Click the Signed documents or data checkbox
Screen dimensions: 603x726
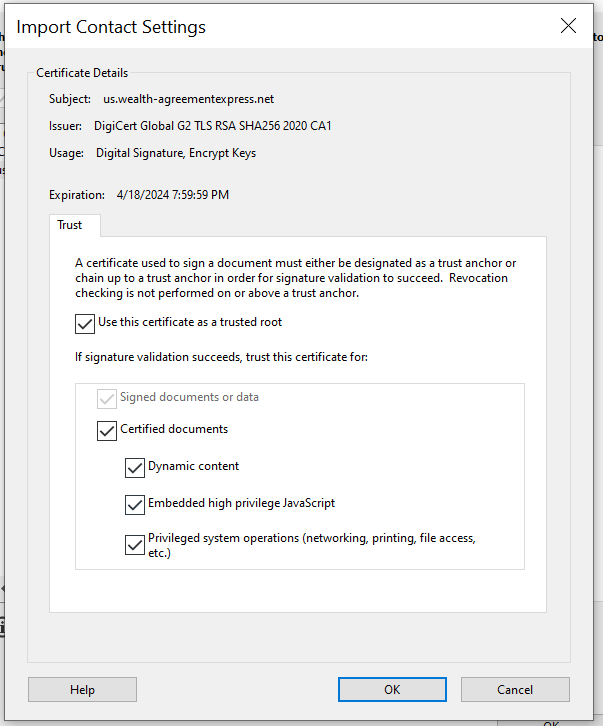click(107, 399)
